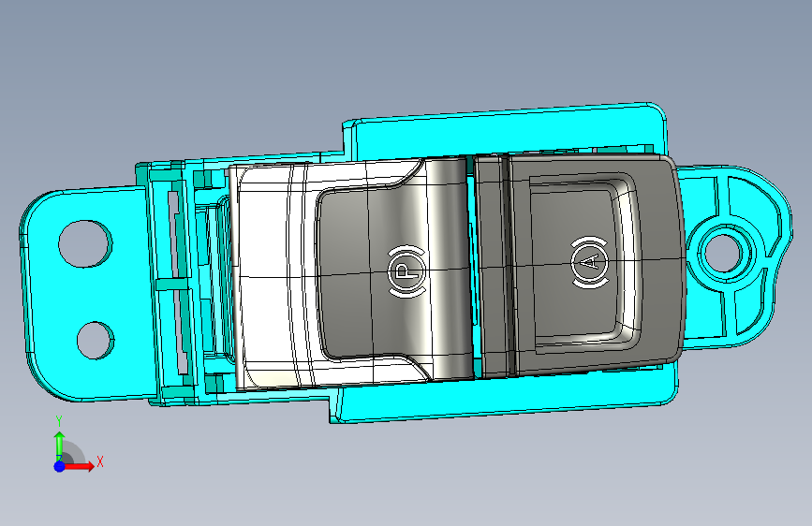The width and height of the screenshot is (812, 526).
Task: Select the larger upper hole in the left bracket
Action: click(85, 244)
